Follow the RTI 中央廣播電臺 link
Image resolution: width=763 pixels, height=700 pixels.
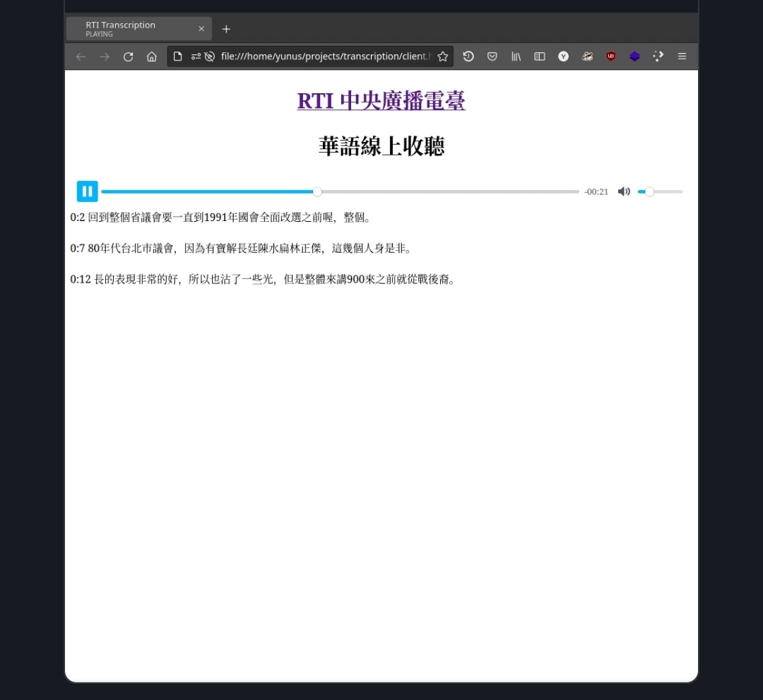click(381, 101)
